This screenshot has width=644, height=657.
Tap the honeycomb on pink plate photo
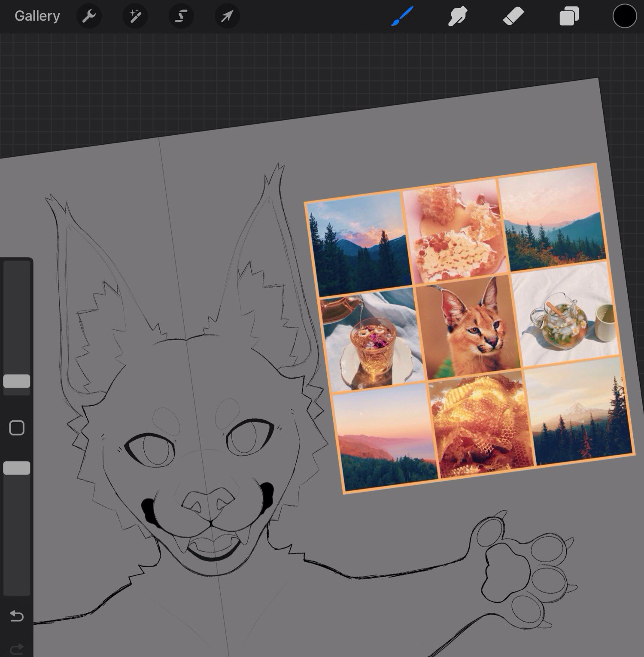point(455,231)
